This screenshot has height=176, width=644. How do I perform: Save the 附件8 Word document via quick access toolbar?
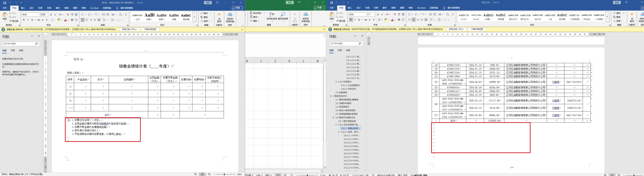pos(4,3)
